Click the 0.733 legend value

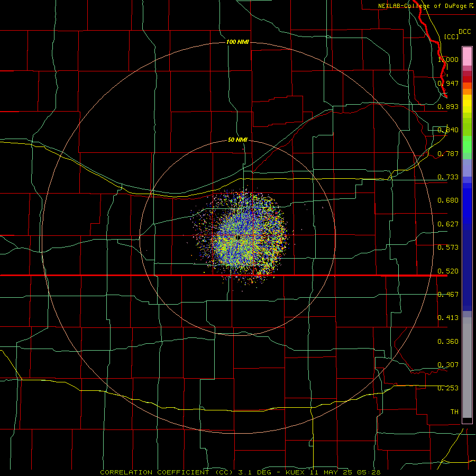448,177
